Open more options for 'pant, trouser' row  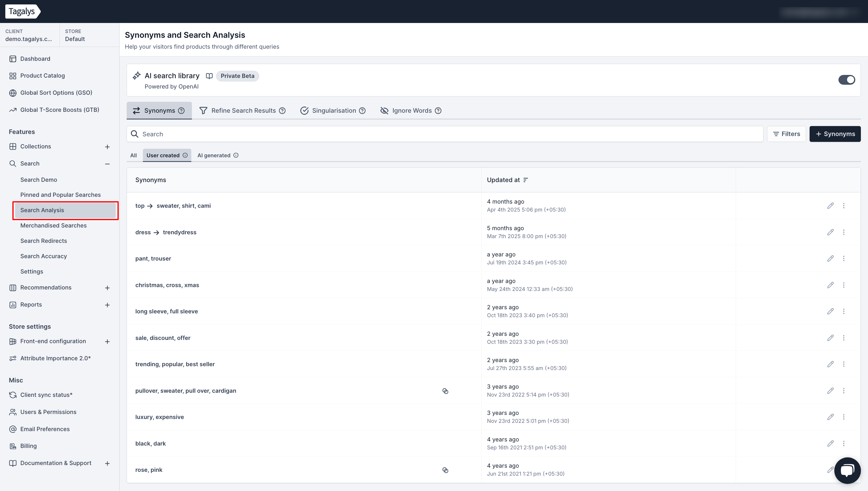point(844,259)
